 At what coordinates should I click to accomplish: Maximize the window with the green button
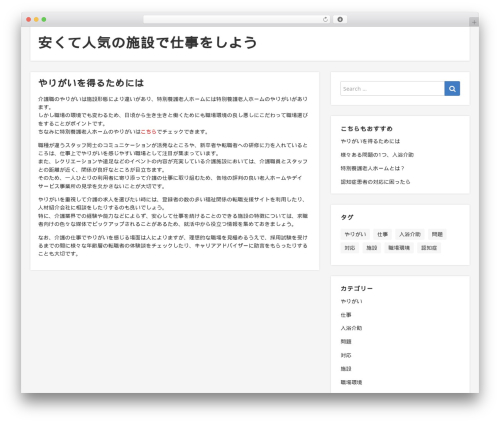(44, 20)
